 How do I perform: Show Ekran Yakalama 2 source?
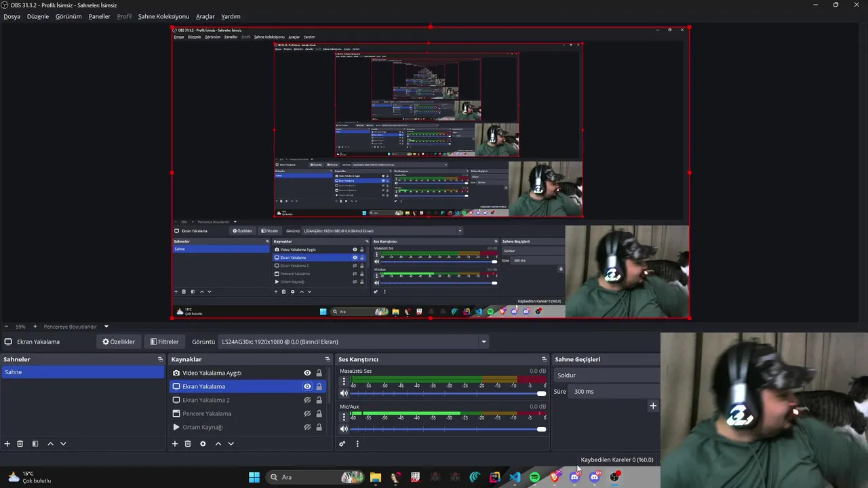307,400
